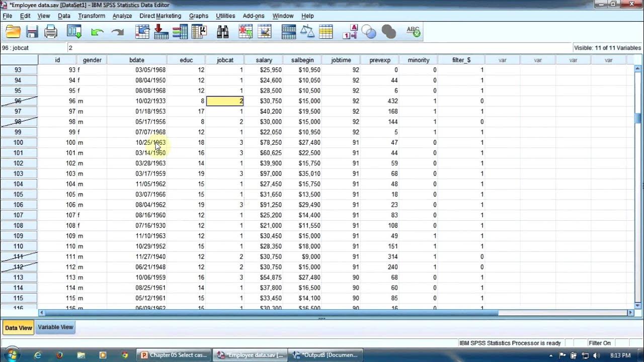Run the Spell Check ABC icon
The height and width of the screenshot is (362, 644).
[413, 32]
